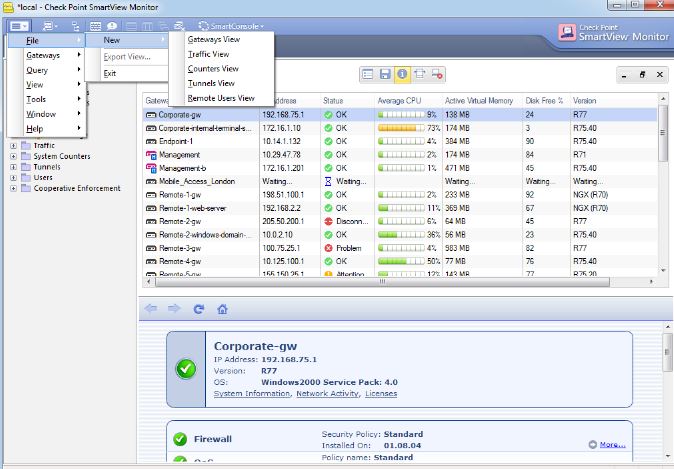The image size is (674, 469).
Task: Open the View menu entry
Action: (47, 85)
